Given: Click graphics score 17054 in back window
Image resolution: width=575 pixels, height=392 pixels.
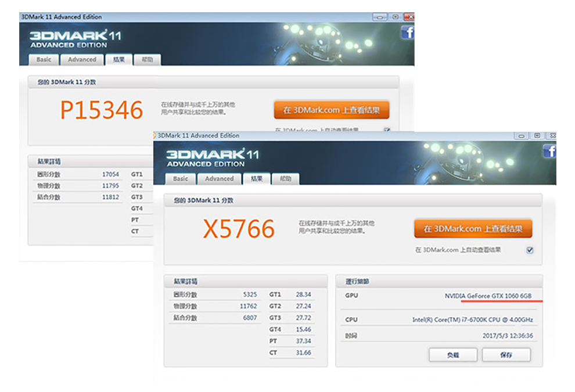Looking at the screenshot, I should [x=110, y=174].
